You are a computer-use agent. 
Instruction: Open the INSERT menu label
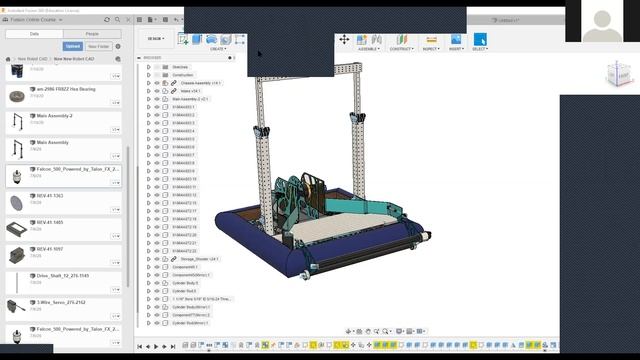[x=456, y=49]
